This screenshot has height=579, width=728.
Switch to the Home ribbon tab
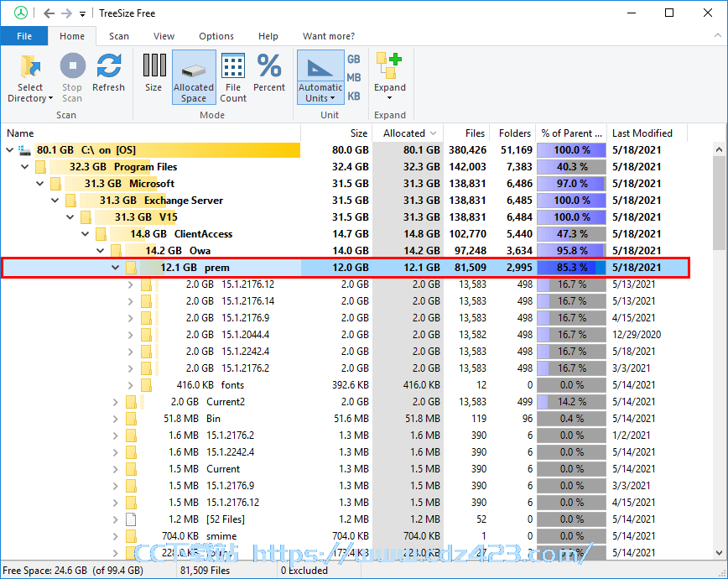[72, 36]
